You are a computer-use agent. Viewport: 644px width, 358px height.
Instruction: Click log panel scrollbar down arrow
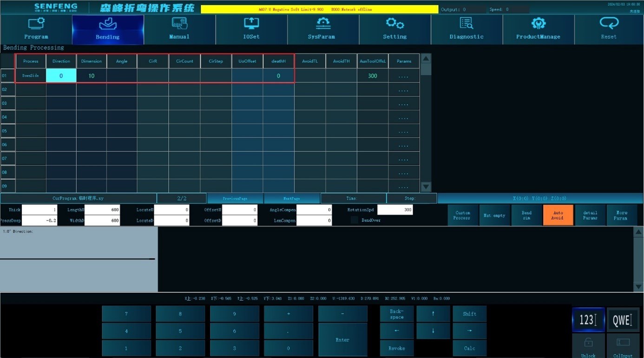pyautogui.click(x=638, y=287)
